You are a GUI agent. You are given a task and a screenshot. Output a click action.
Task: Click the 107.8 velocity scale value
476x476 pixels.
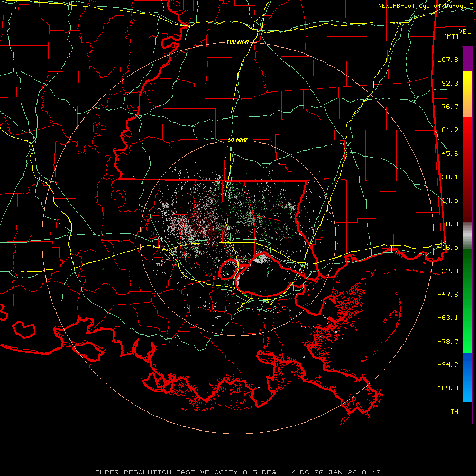(448, 59)
